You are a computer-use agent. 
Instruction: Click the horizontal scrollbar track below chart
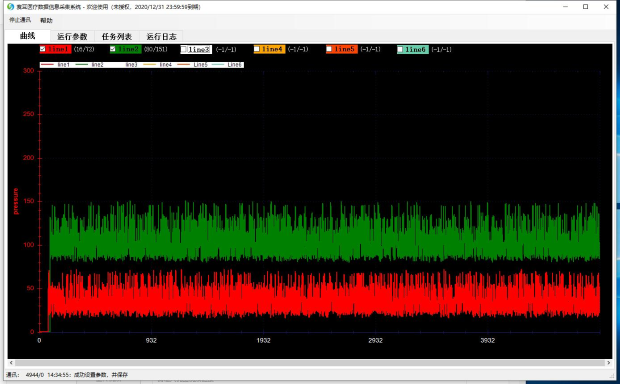point(310,363)
